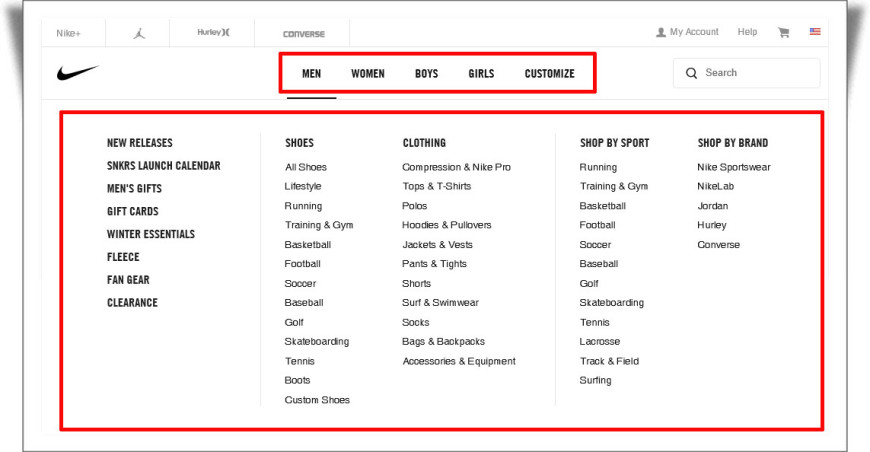Choose Bags & Backpacks
870x452 pixels.
click(443, 342)
